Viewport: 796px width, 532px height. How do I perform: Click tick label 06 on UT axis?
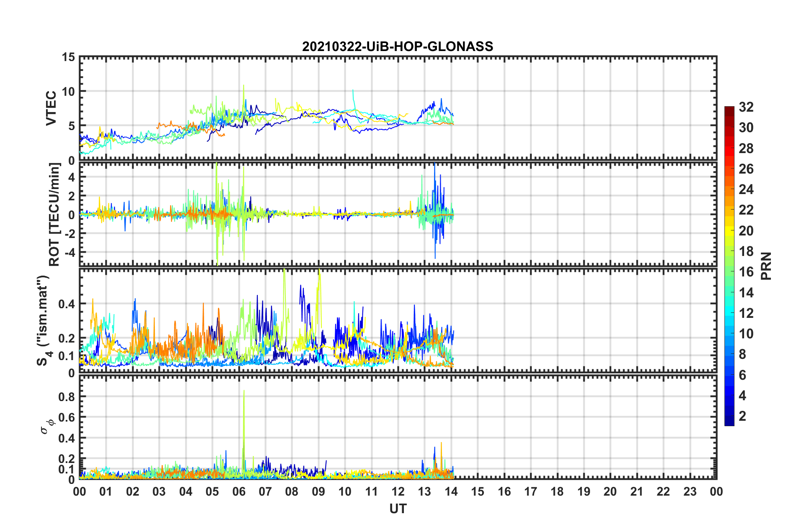[239, 491]
